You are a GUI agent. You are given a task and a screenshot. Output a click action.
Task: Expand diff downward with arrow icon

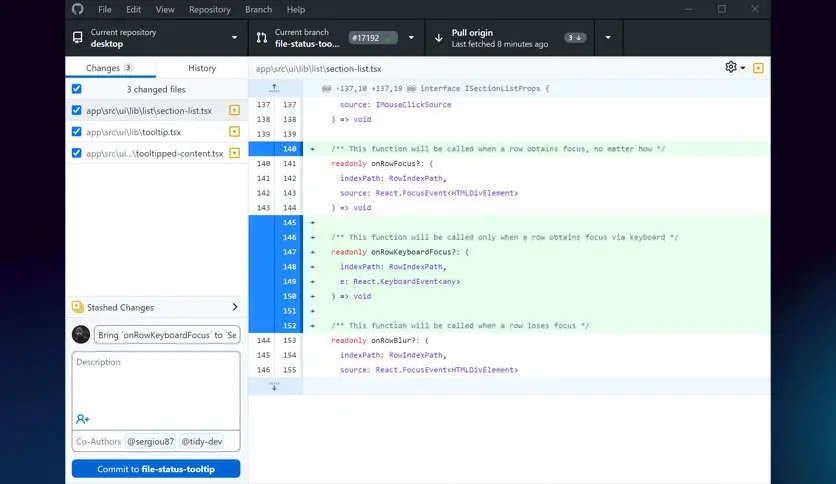(274, 386)
